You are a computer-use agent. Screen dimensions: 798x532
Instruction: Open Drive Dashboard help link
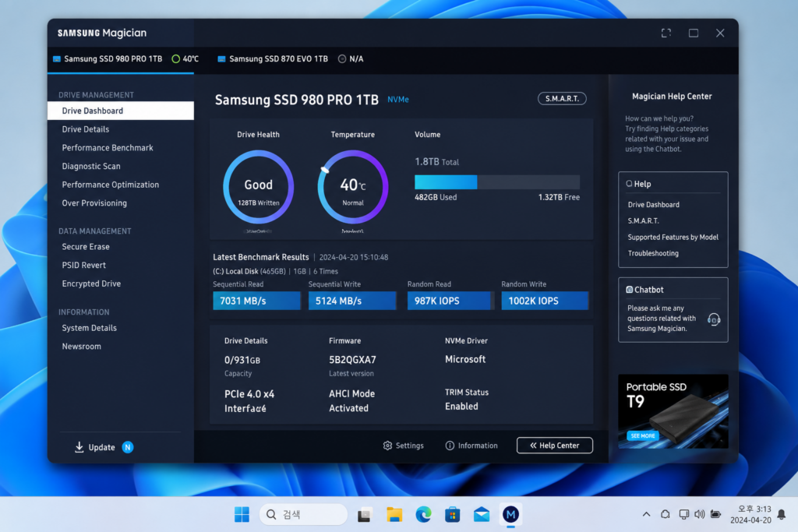654,204
